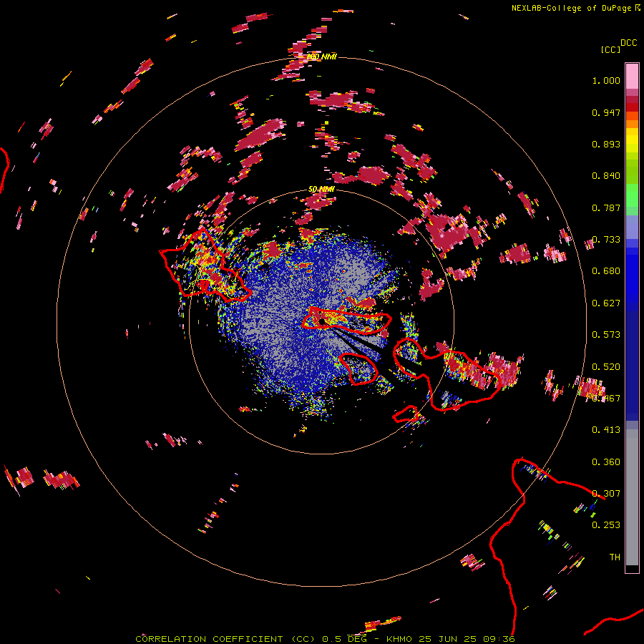Click the CORRELATION COEFFICIENT (CC) caption text
This screenshot has height=644, width=644.
(x=225, y=639)
